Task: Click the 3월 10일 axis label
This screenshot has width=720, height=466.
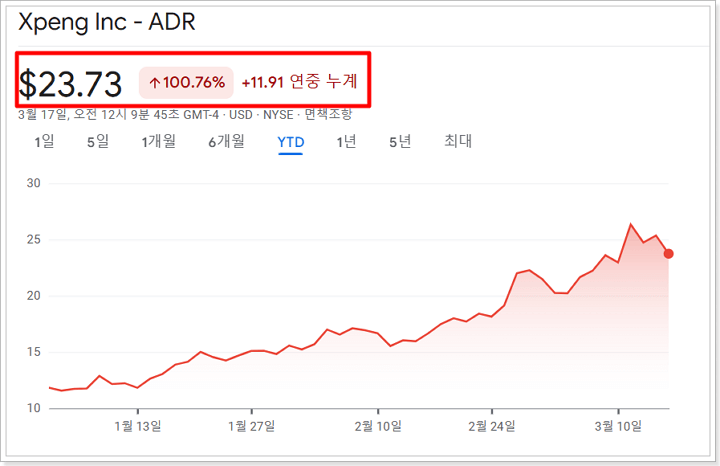Action: (x=618, y=427)
